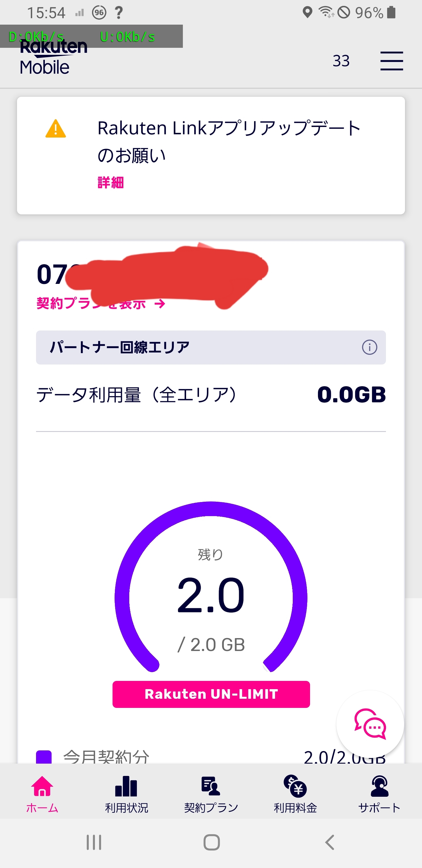
Task: Tap the 詳細 link in notice
Action: pyautogui.click(x=110, y=183)
